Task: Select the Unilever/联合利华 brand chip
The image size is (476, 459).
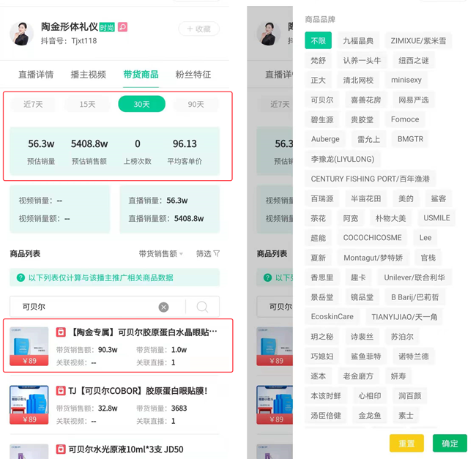Action: pos(414,277)
